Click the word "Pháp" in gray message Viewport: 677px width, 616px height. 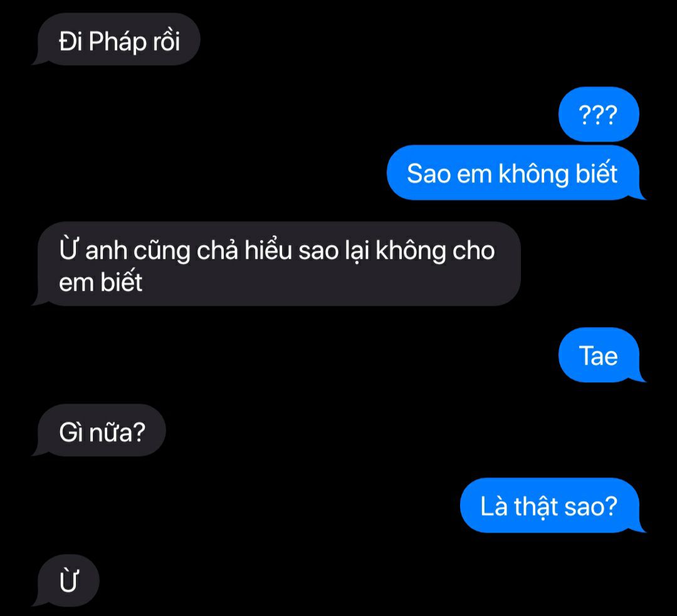point(118,43)
